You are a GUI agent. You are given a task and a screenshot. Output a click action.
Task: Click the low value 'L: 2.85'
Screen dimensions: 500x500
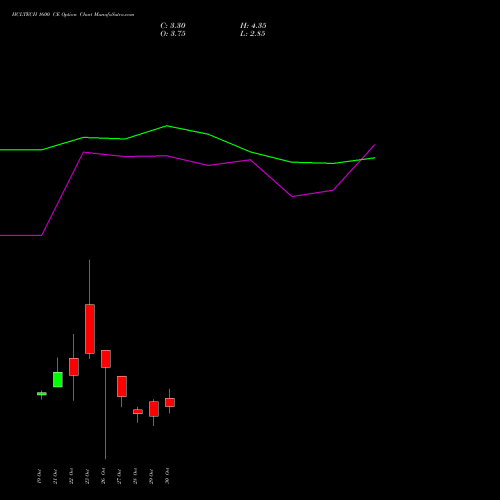[253, 34]
